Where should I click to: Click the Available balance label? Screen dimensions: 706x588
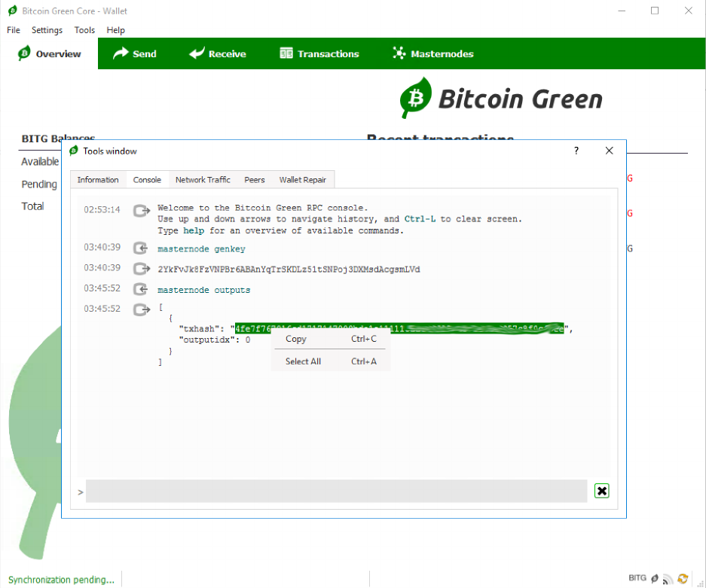pos(40,162)
